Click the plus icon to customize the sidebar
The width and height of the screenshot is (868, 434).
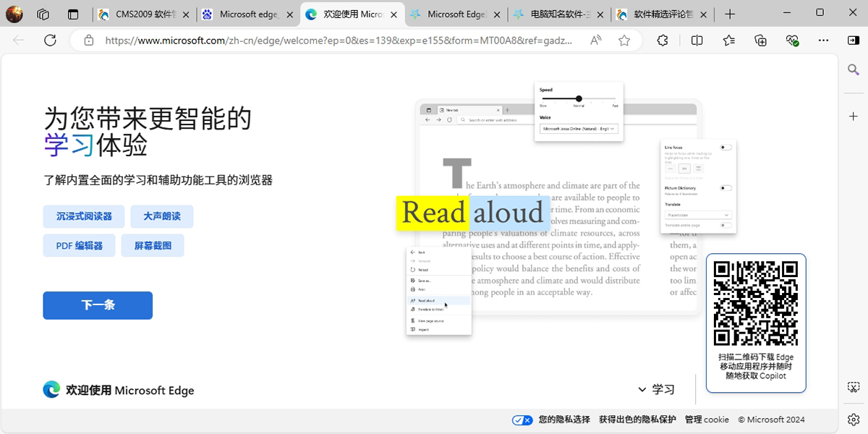pyautogui.click(x=854, y=116)
